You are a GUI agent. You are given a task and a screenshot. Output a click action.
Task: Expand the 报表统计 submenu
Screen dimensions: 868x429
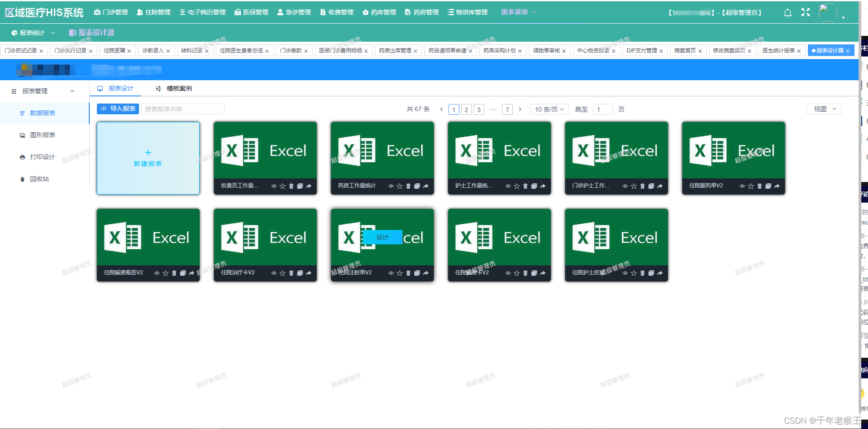[33, 33]
